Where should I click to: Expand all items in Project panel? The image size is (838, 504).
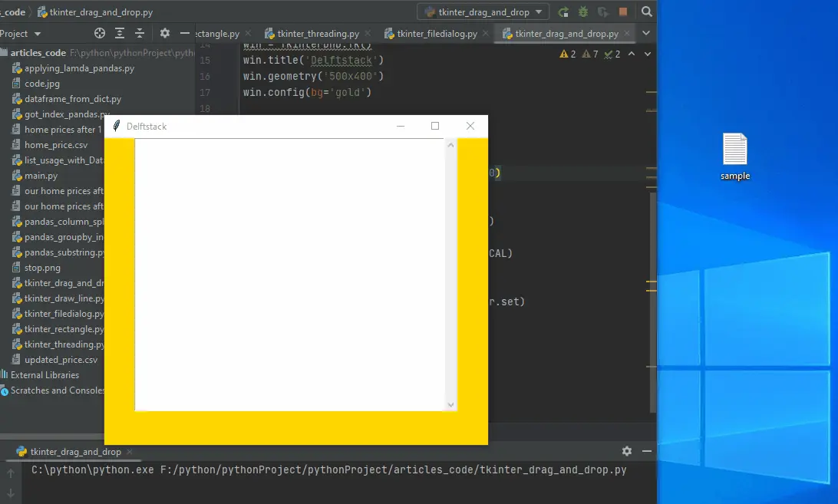click(x=120, y=34)
